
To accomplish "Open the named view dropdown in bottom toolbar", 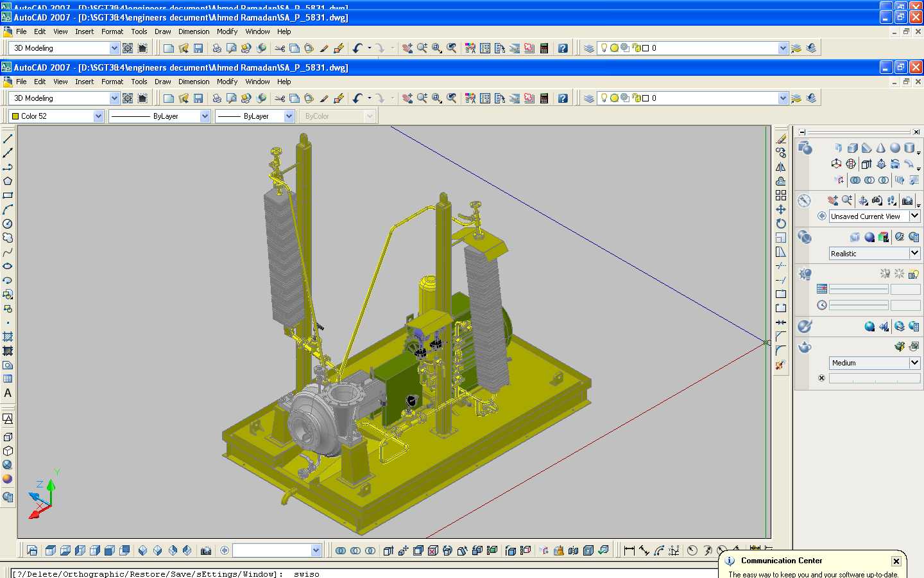I will (316, 550).
